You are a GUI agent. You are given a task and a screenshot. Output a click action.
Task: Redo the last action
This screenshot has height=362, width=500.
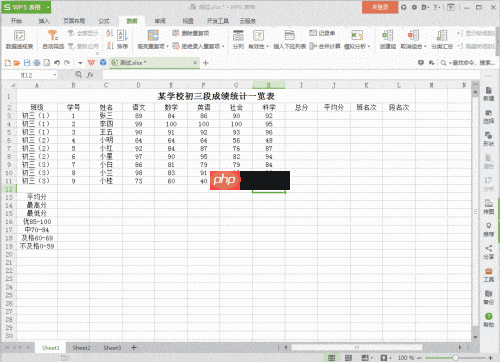click(x=67, y=63)
